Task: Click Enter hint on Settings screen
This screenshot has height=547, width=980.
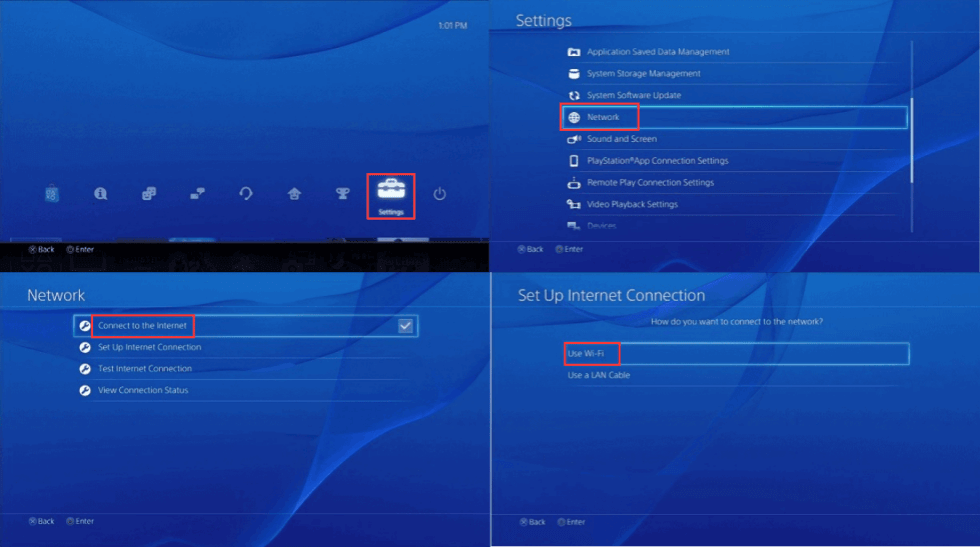Action: [569, 249]
